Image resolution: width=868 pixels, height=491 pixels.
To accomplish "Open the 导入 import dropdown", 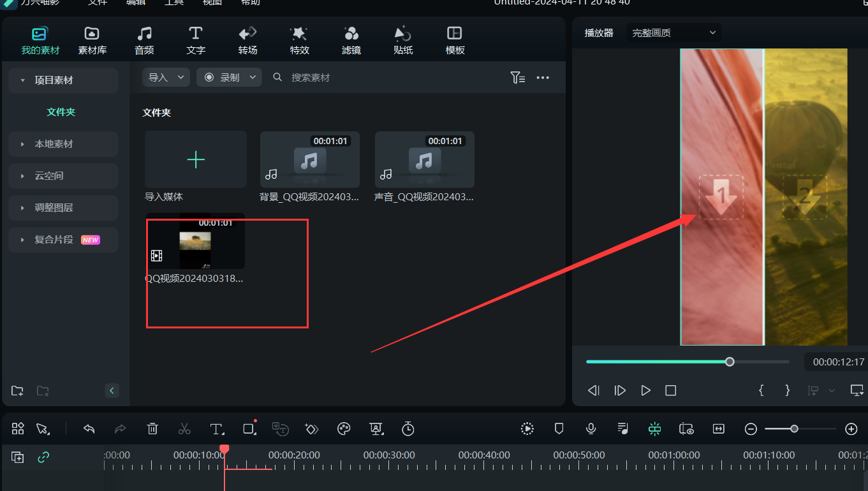I will 166,77.
